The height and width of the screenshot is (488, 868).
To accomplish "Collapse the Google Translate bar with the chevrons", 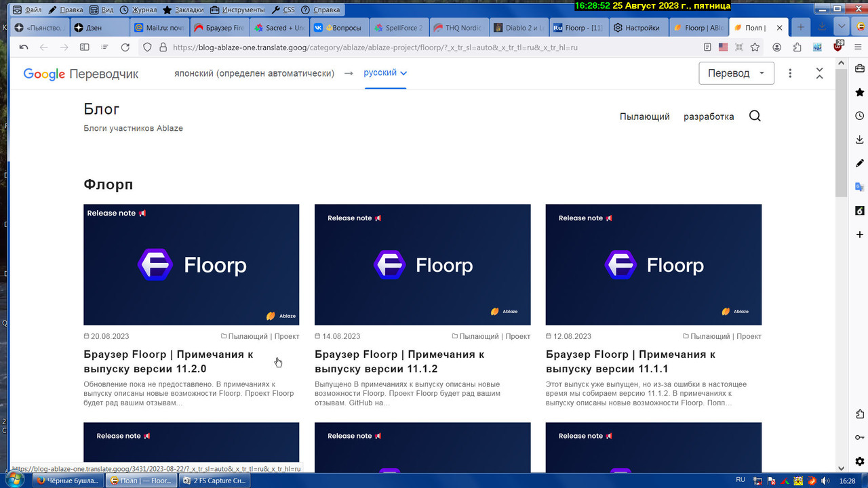I will [819, 73].
